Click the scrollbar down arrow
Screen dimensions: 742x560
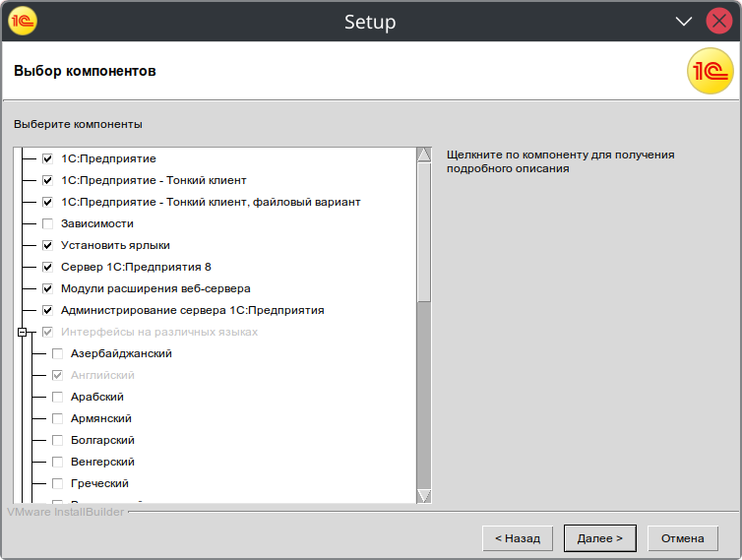(424, 496)
